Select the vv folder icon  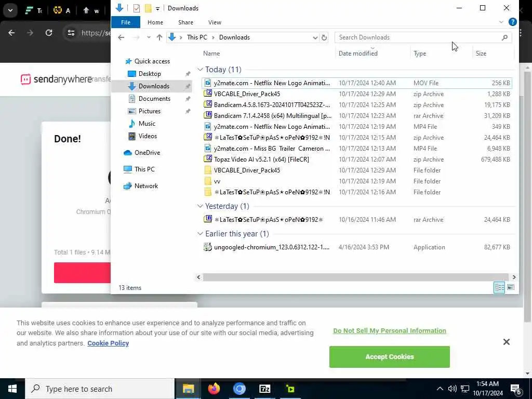click(208, 181)
